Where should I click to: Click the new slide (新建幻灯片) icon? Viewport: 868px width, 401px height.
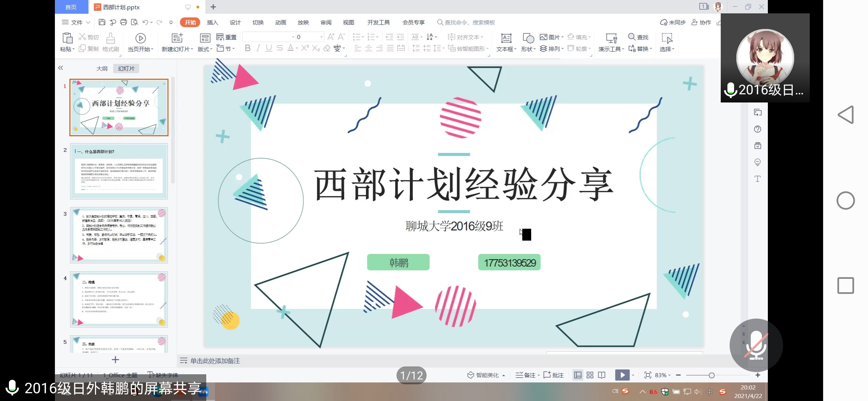pos(177,38)
